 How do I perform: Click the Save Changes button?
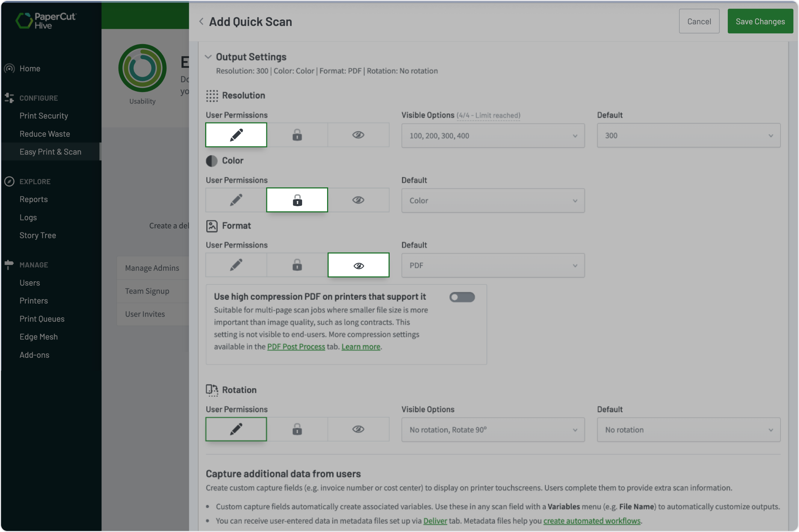(x=760, y=21)
